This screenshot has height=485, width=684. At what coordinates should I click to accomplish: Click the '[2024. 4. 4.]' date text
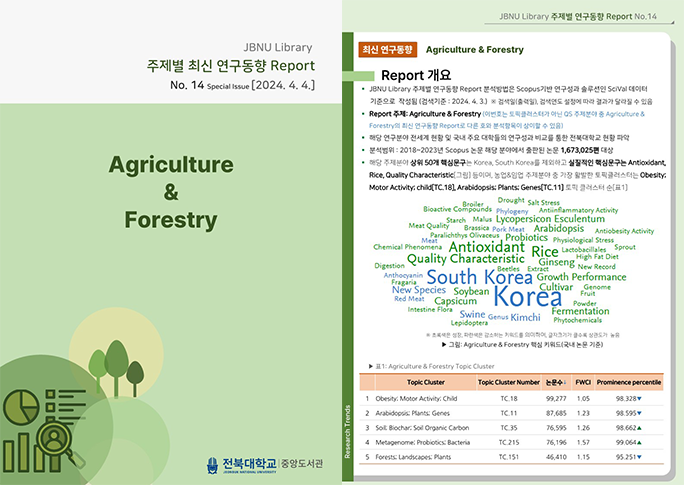[x=283, y=85]
